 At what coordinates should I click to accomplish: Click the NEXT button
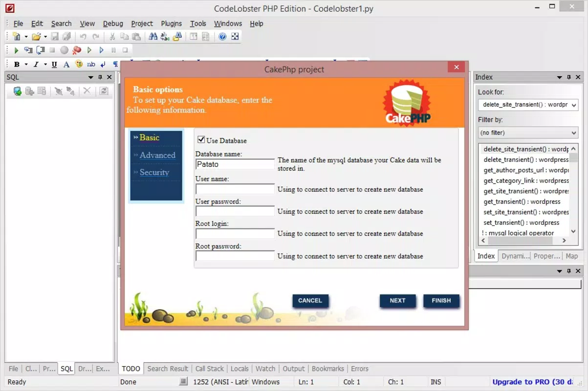pos(397,301)
